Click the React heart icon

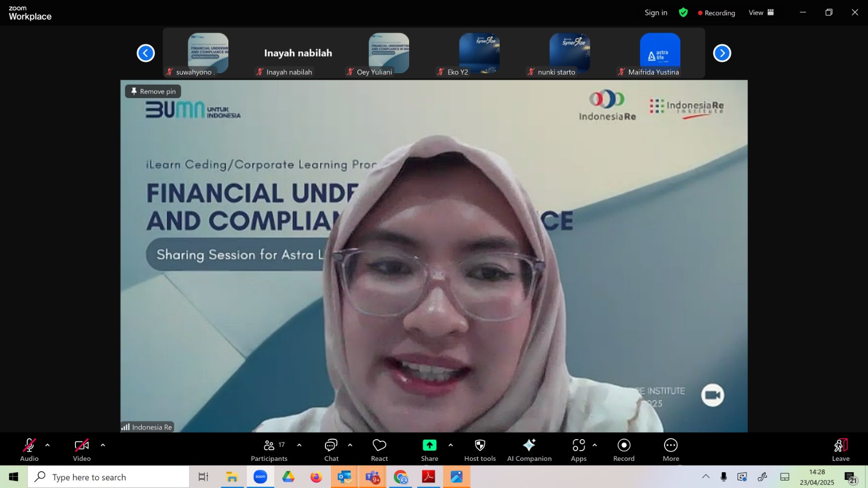(379, 450)
